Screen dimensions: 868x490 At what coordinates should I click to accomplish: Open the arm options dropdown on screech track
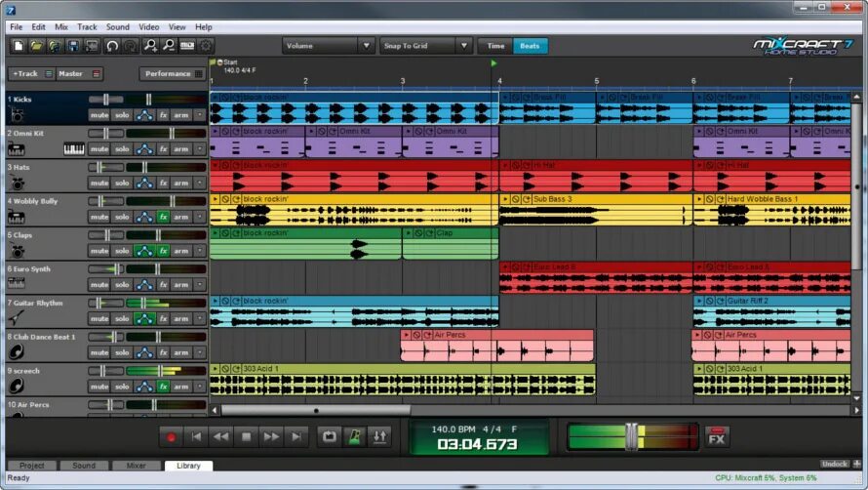click(200, 387)
